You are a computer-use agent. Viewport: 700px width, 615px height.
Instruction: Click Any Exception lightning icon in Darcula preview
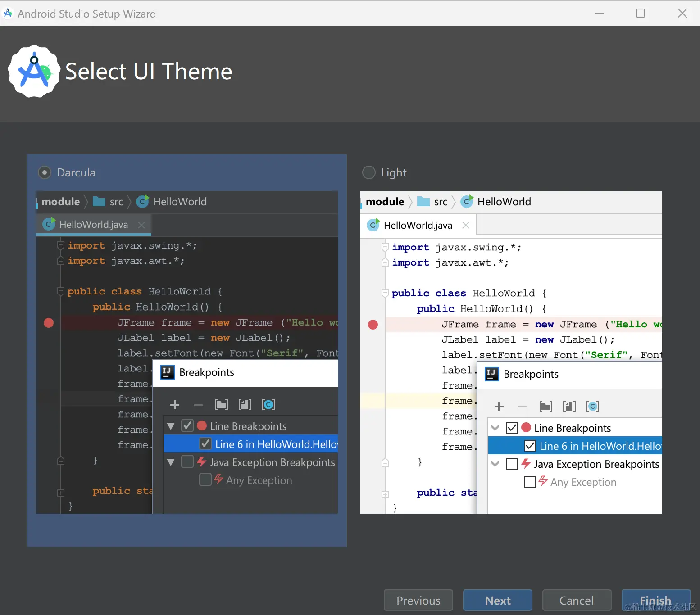[x=219, y=479]
